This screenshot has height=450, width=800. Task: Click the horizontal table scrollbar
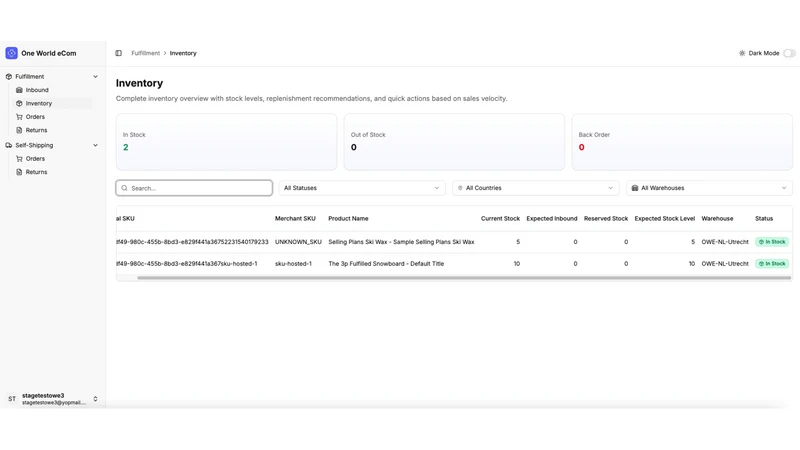464,278
